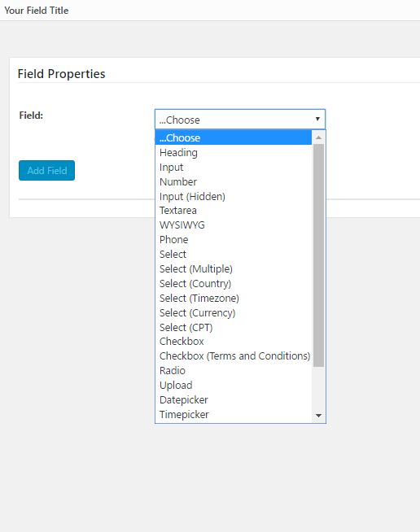Choose Radio from the field list
The image size is (420, 532).
pos(234,370)
